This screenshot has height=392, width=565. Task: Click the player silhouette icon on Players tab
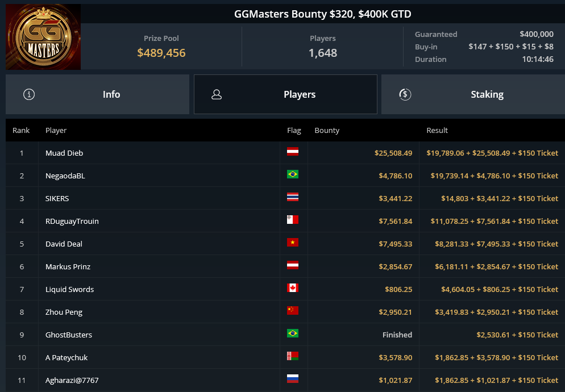click(216, 94)
